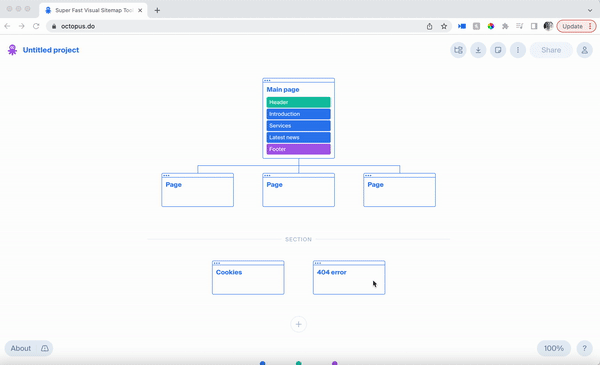
Task: Select the Introduction block
Action: pos(298,114)
